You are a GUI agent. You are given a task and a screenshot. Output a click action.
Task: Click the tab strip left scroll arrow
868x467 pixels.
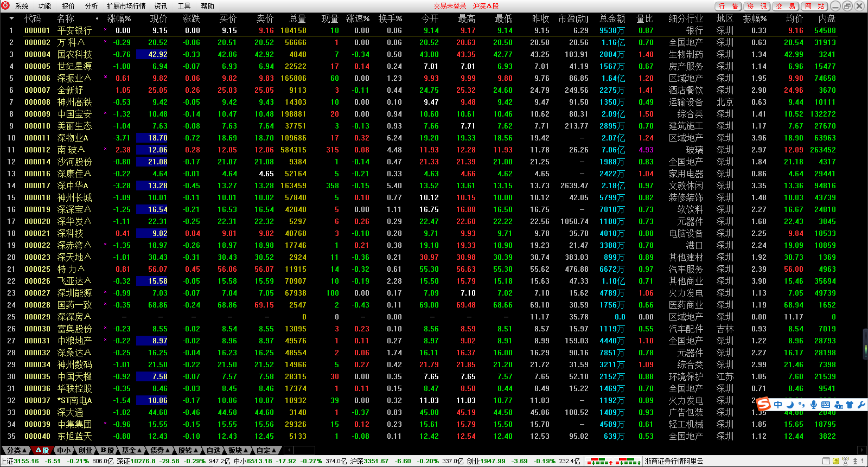(x=288, y=450)
